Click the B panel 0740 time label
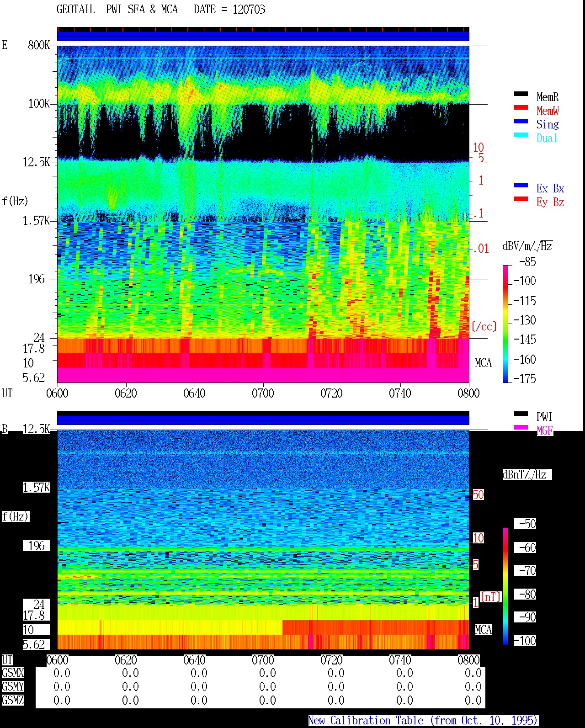The image size is (585, 728). [400, 660]
